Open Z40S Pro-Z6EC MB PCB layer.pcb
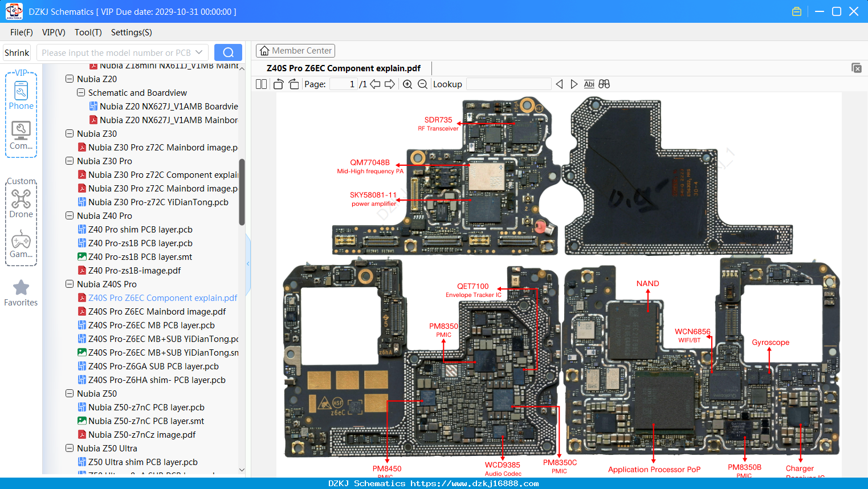 (146, 325)
